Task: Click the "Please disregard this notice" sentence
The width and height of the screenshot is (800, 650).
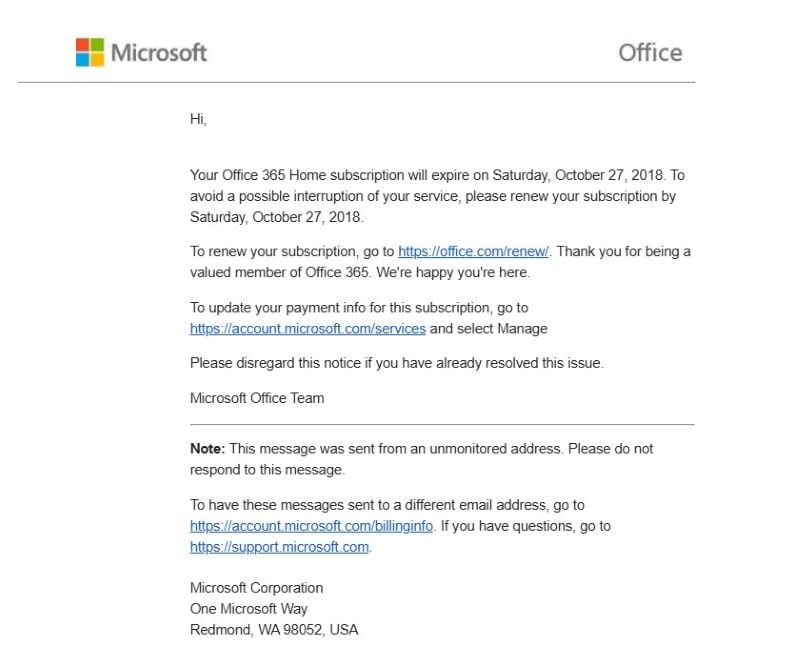Action: pyautogui.click(x=396, y=363)
